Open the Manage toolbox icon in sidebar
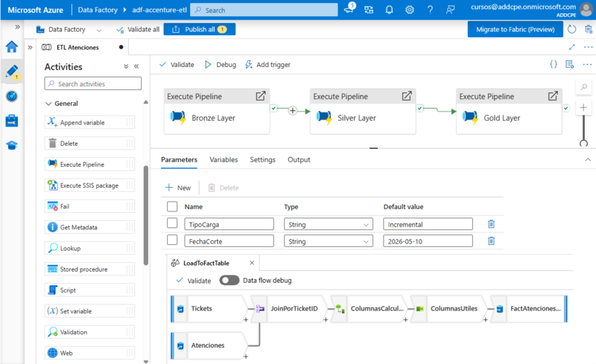Image resolution: width=596 pixels, height=364 pixels. (12, 121)
